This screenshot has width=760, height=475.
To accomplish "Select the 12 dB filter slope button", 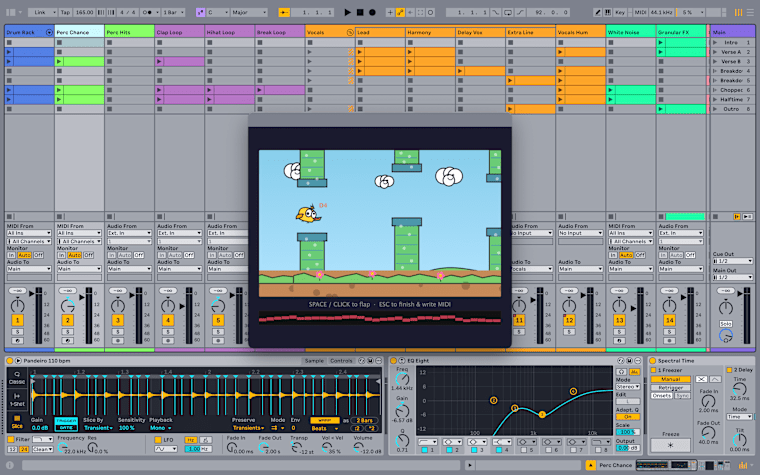I will [x=12, y=449].
